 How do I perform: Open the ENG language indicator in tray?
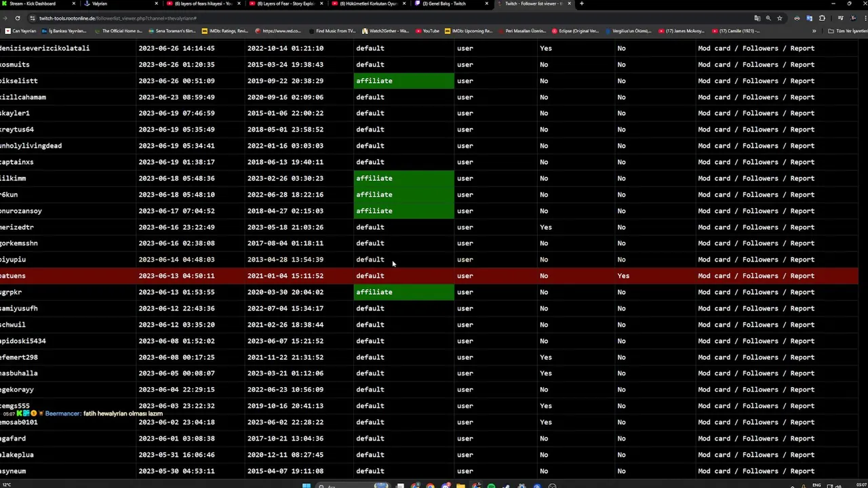pyautogui.click(x=817, y=485)
